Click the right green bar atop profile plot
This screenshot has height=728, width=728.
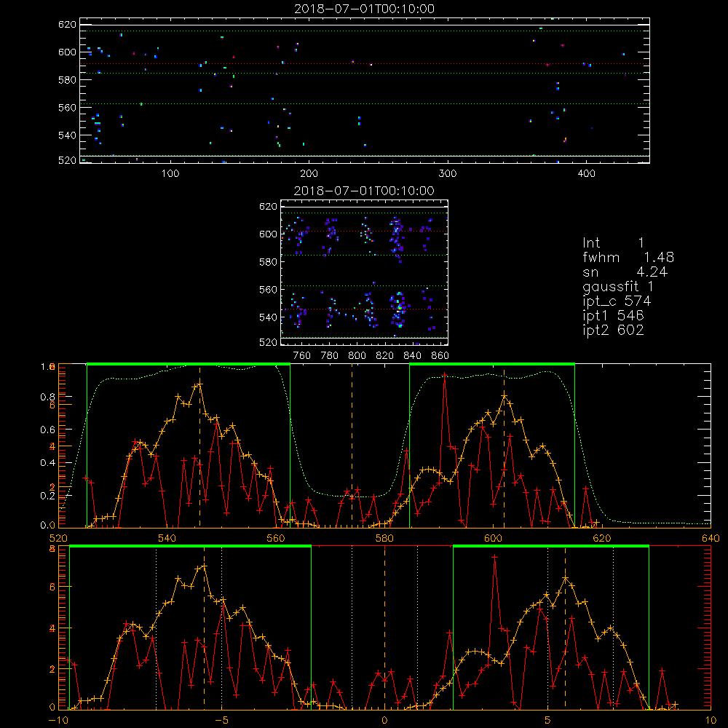click(x=492, y=364)
